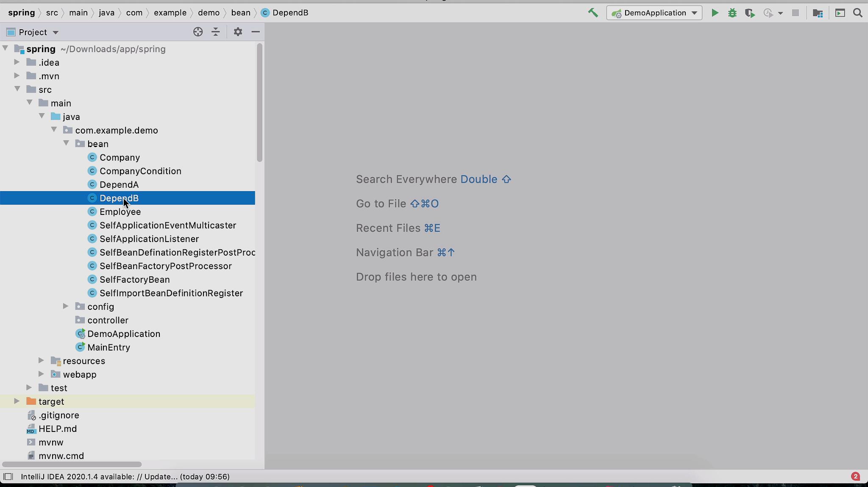Click the Stop square icon
Image resolution: width=868 pixels, height=487 pixels.
click(796, 13)
